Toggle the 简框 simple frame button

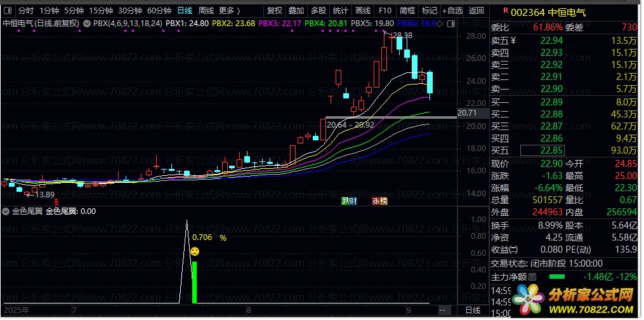[x=407, y=10]
